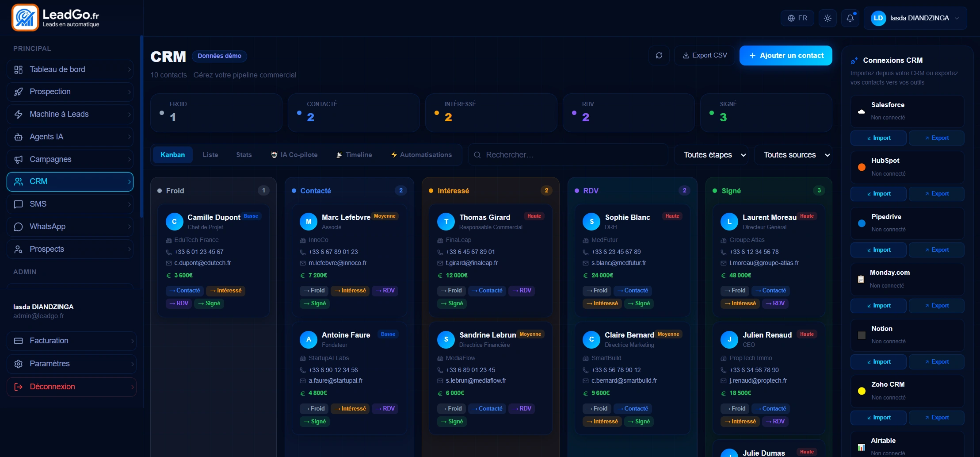Click Export under HubSpot
Screen dimensions: 980x457
[x=937, y=194]
